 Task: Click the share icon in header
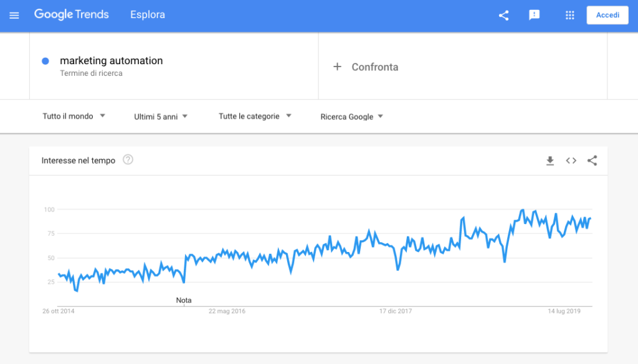tap(503, 16)
